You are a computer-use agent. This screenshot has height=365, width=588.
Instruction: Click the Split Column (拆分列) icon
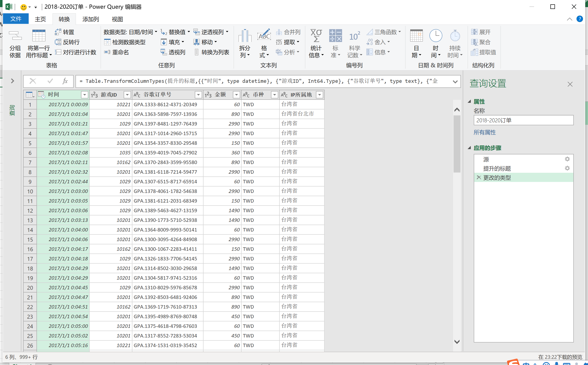click(245, 36)
